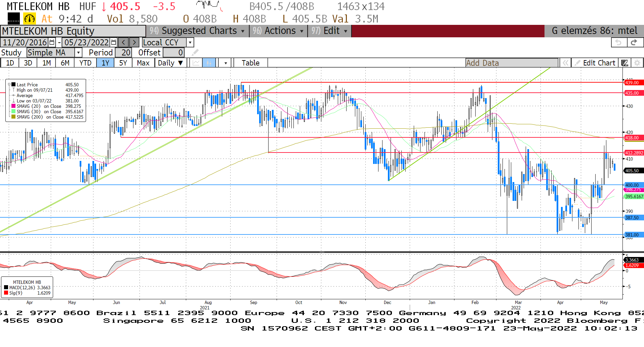Open chart settings gear icon
The image size is (644, 347).
click(x=637, y=63)
